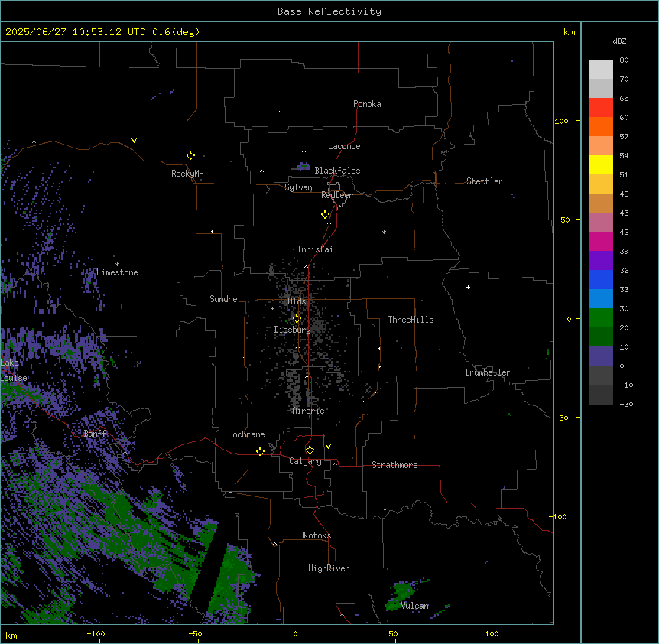The width and height of the screenshot is (659, 644).
Task: Click the -50 tick label on horizontal axis
Action: click(195, 633)
